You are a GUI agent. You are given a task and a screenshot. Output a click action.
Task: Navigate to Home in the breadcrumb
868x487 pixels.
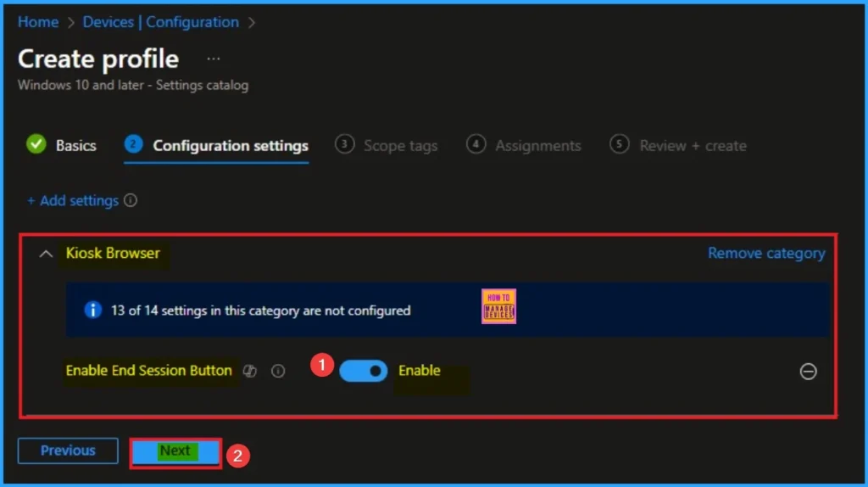click(38, 23)
